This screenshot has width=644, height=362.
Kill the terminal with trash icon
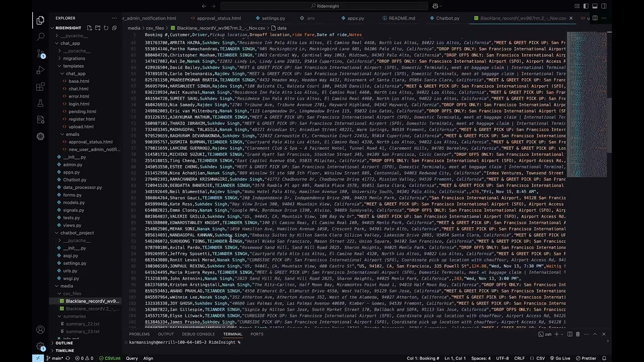click(578, 334)
